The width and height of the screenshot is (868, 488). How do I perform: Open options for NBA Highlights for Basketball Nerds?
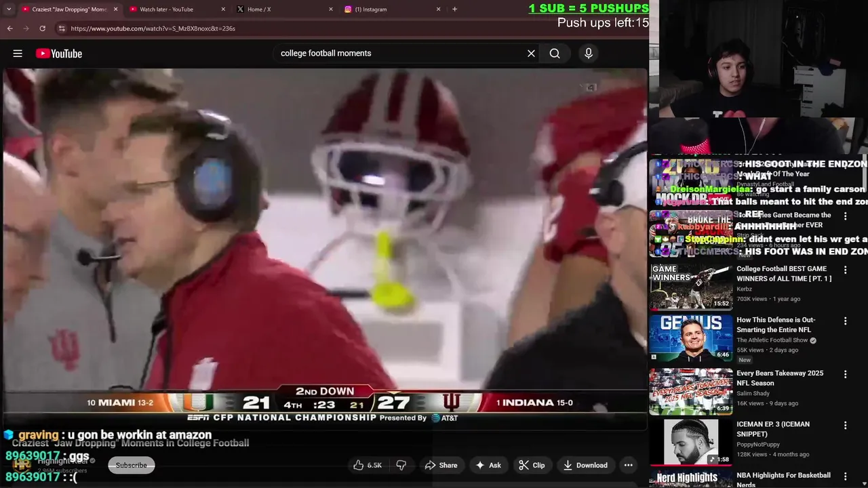845,476
